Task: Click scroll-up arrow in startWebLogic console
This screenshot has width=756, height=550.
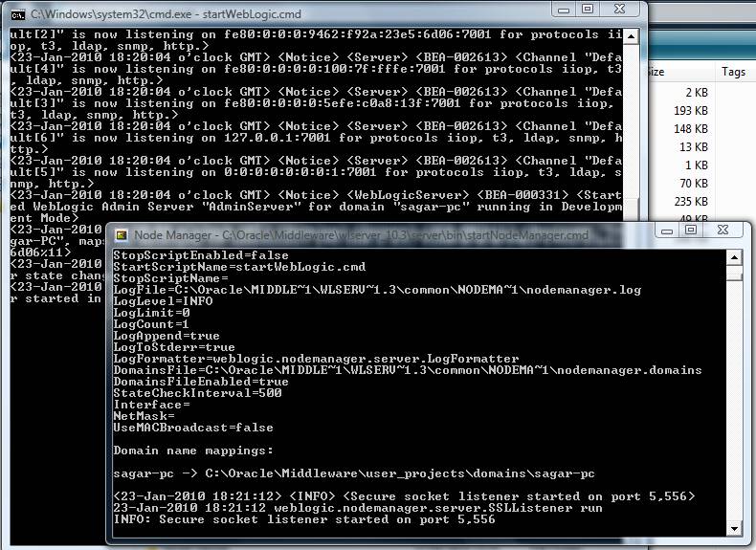Action: click(x=631, y=36)
